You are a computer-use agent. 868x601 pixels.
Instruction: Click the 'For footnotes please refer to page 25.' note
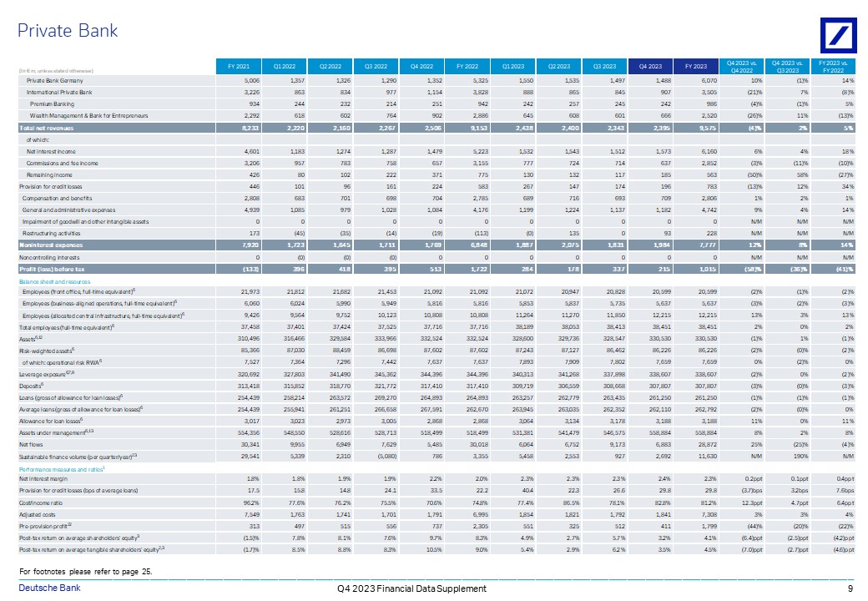[x=86, y=572]
